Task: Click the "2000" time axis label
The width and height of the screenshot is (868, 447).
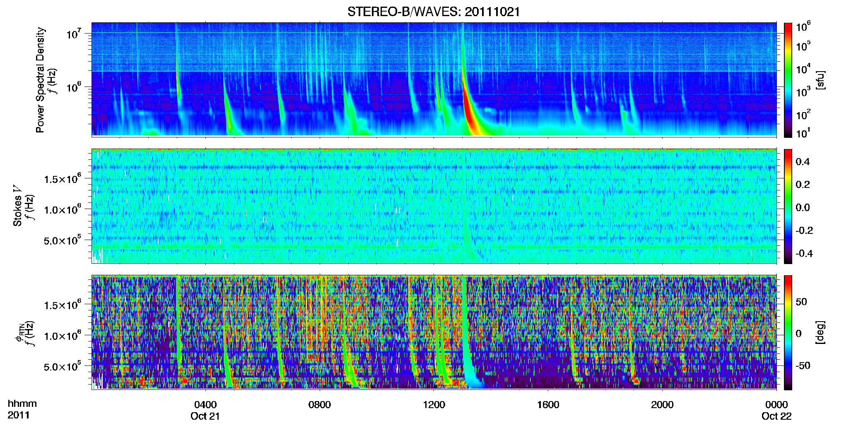Action: pyautogui.click(x=662, y=405)
